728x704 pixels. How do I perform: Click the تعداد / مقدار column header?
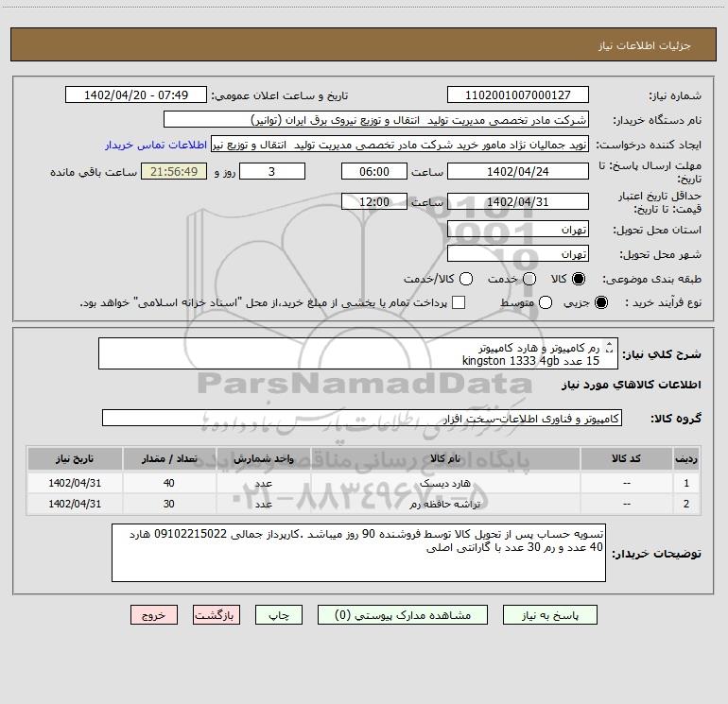[169, 459]
